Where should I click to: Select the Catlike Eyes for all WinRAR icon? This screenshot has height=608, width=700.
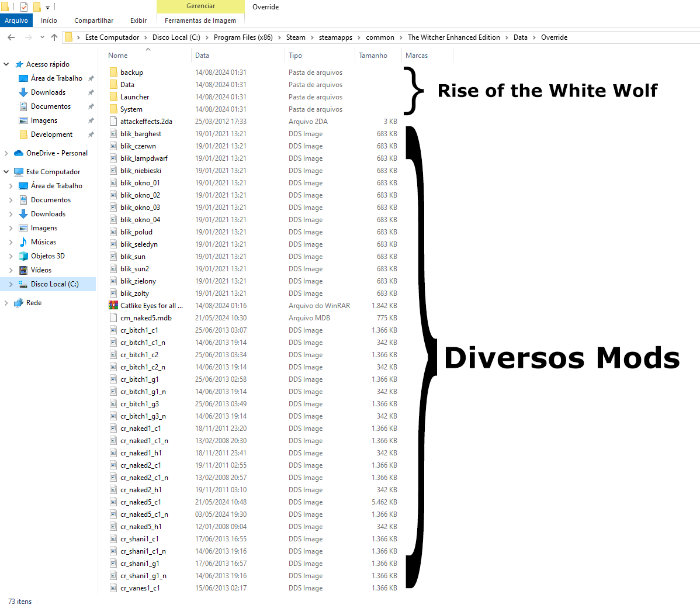pos(113,306)
